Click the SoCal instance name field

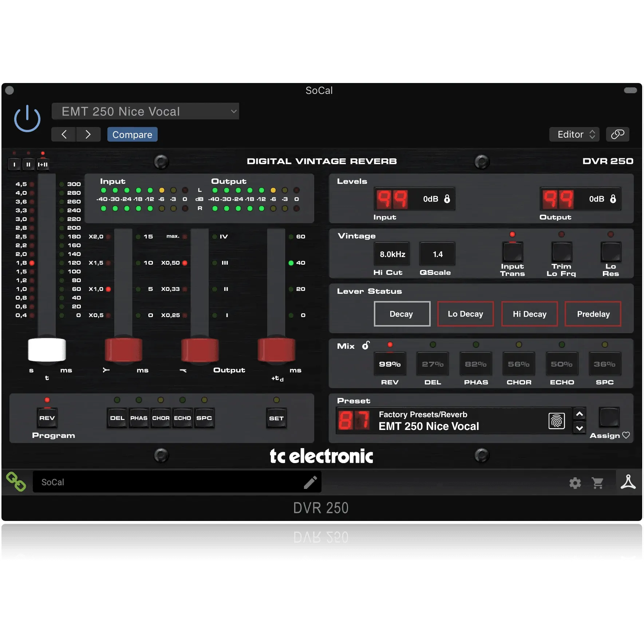click(x=177, y=482)
